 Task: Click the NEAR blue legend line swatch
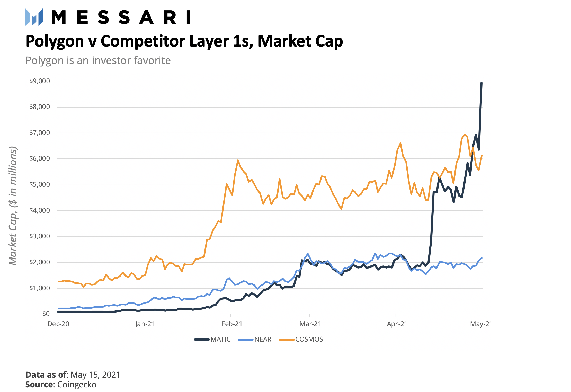pyautogui.click(x=246, y=340)
